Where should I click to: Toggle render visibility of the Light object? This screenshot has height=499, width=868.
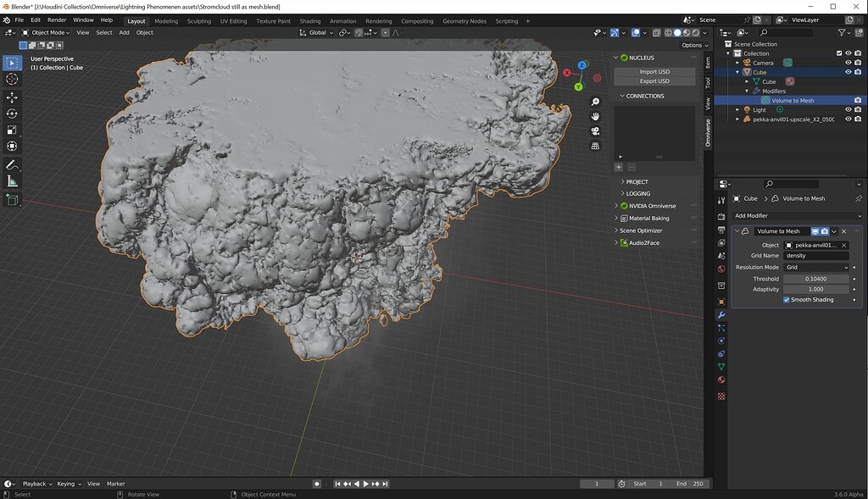coord(858,109)
